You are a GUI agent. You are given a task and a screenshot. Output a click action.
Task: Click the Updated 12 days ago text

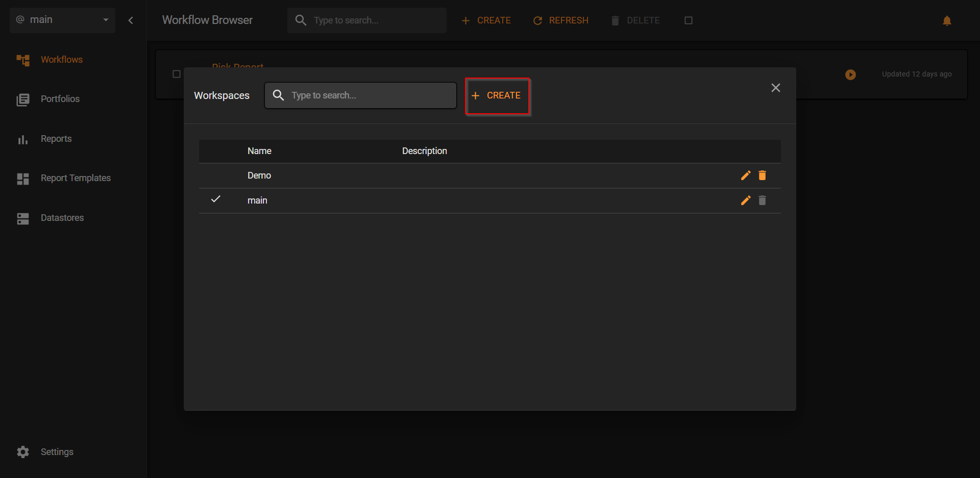917,74
